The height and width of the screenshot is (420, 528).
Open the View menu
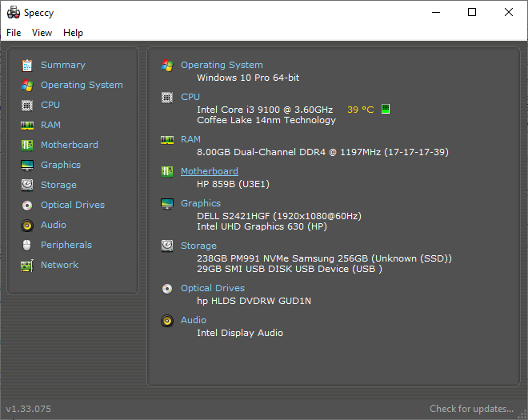coord(42,33)
